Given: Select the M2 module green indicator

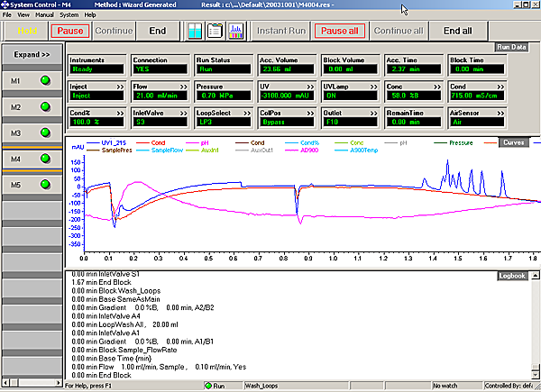Looking at the screenshot, I should point(44,106).
